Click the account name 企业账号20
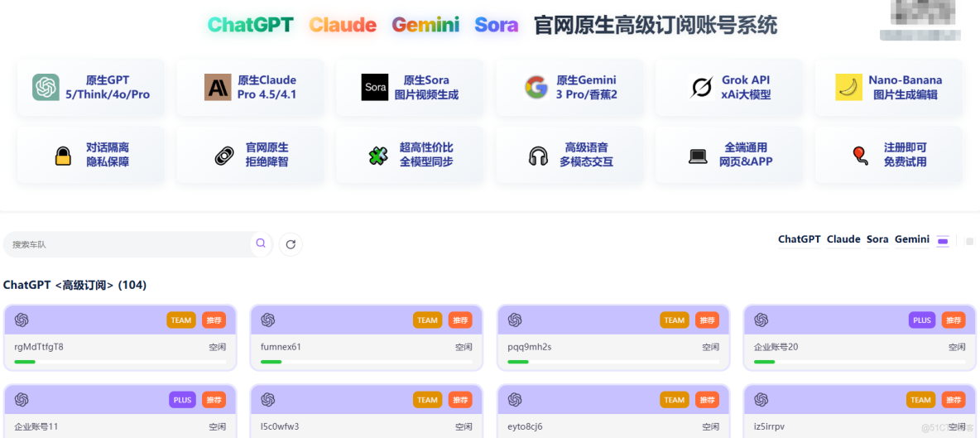 point(776,347)
